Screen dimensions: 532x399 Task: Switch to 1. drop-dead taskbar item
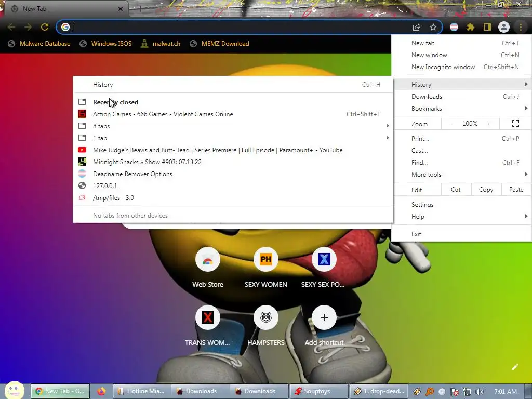(x=378, y=391)
